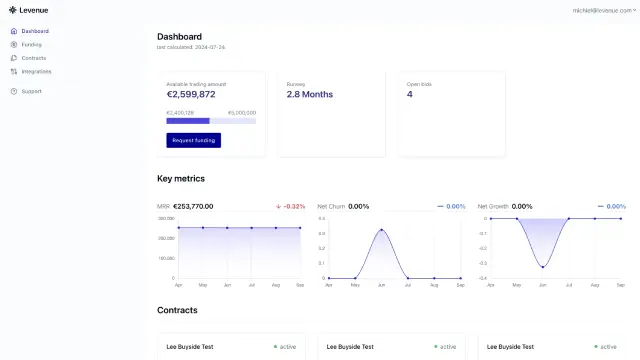This screenshot has width=640, height=360.
Task: Open the Support menu item
Action: [31, 91]
